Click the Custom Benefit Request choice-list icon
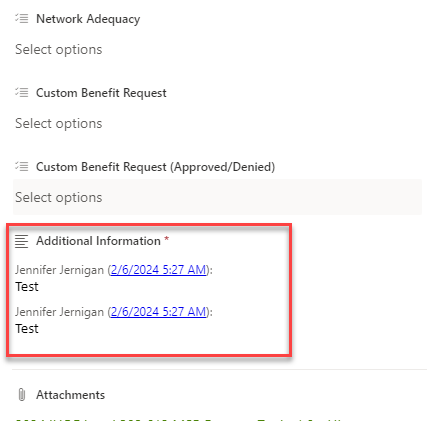Viewport: 448px width, 421px height. pyautogui.click(x=22, y=92)
